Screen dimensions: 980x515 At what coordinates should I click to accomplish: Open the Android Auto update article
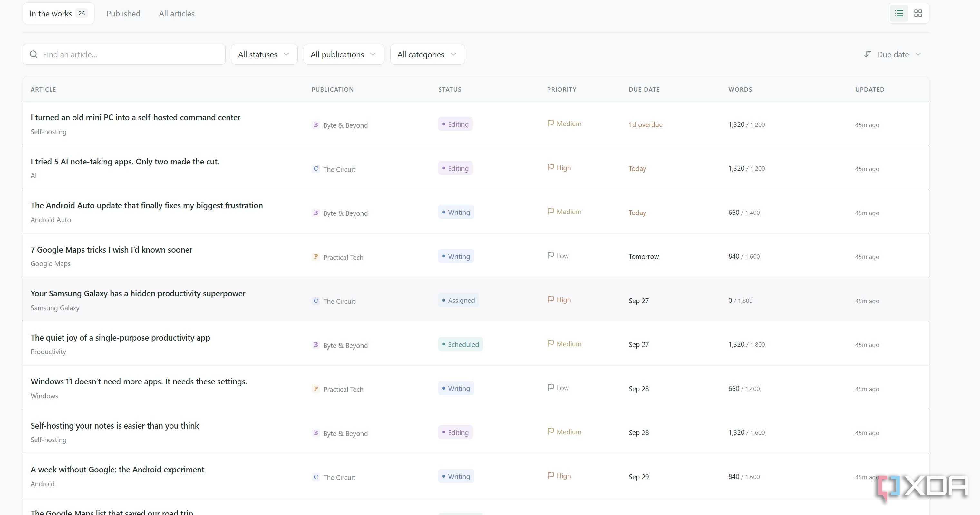pyautogui.click(x=146, y=205)
